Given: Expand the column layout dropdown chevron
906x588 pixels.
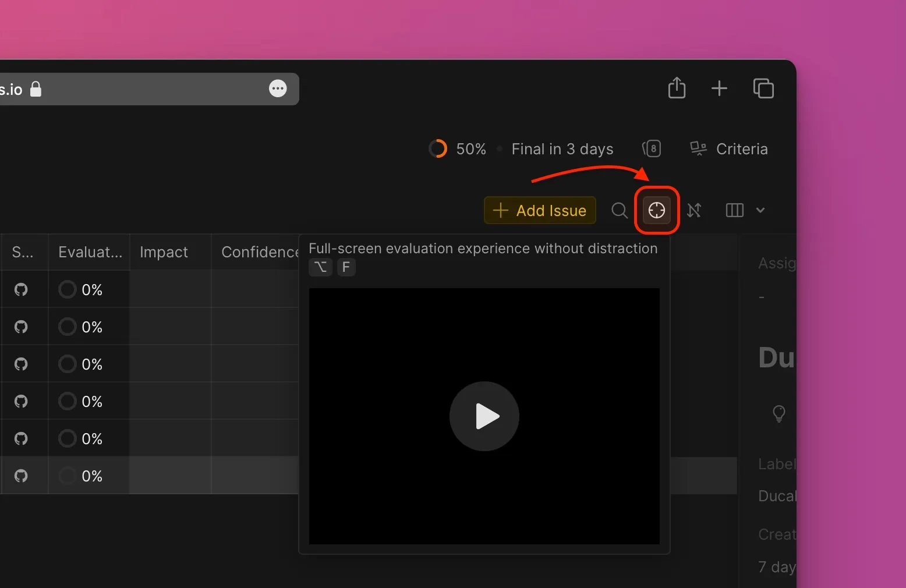Looking at the screenshot, I should click(x=760, y=210).
